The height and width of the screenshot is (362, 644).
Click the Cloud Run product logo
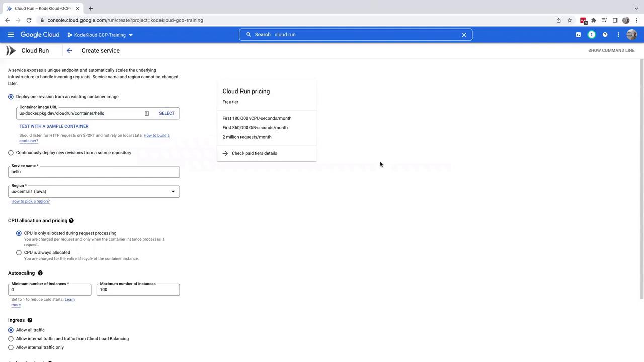(x=11, y=50)
